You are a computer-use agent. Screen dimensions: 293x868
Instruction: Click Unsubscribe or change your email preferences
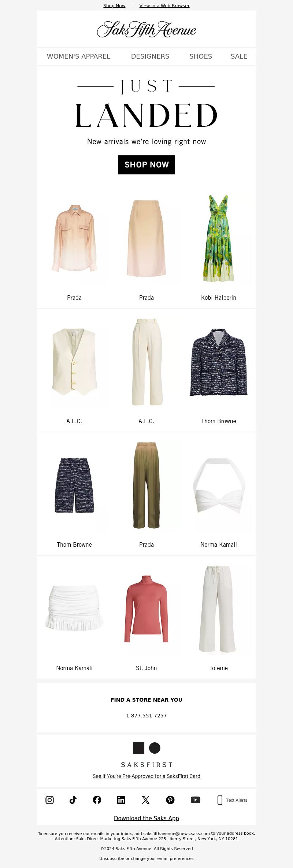(146, 858)
